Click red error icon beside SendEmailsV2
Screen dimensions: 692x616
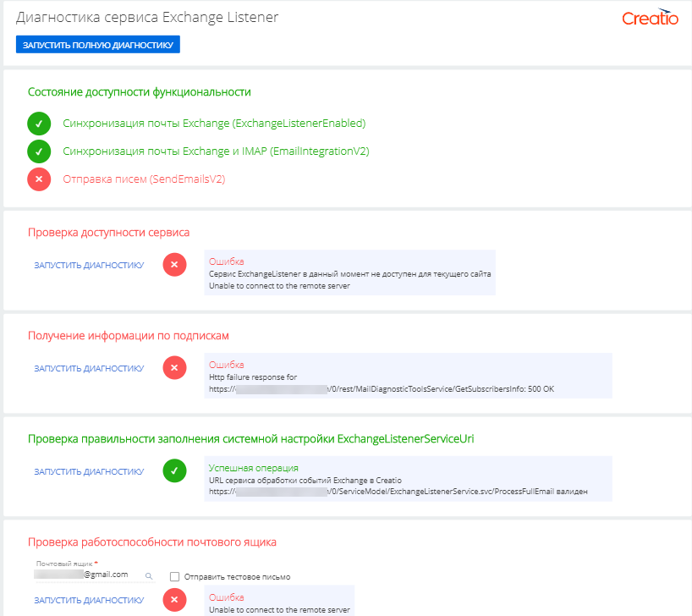click(39, 179)
